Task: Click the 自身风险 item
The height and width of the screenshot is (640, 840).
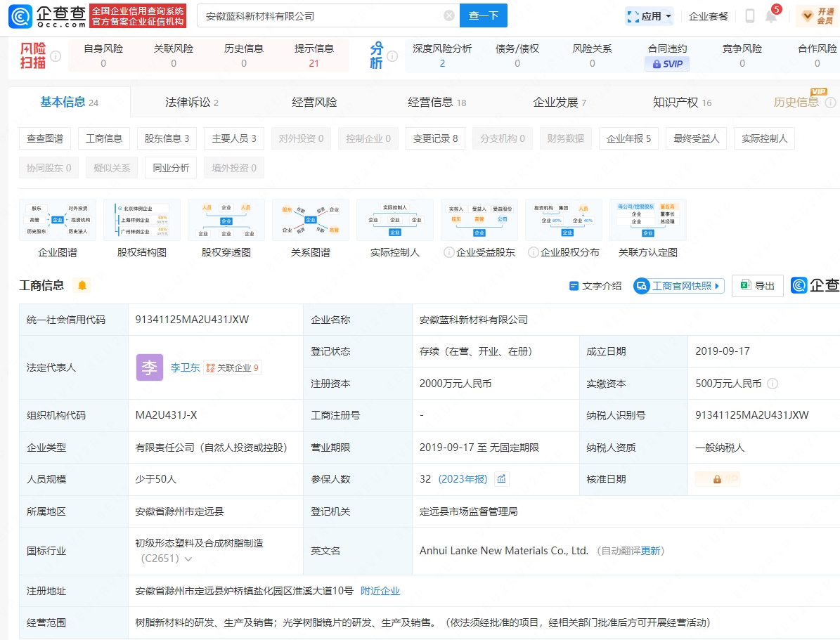Action: (x=103, y=55)
